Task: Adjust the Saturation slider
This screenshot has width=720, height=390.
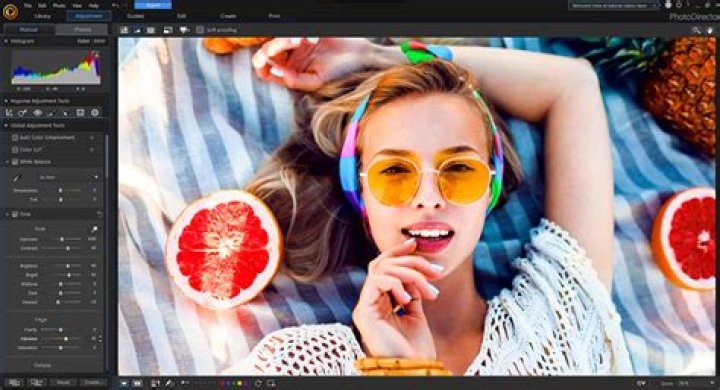Action: coord(61,348)
